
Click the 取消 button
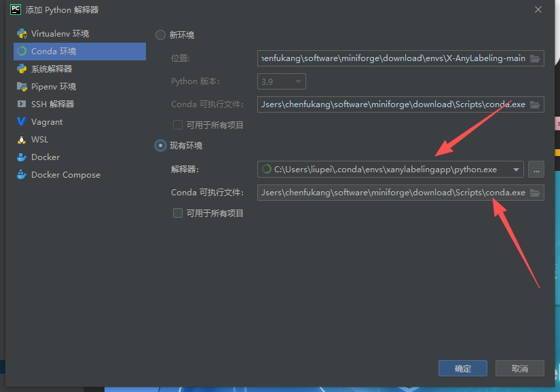click(520, 368)
